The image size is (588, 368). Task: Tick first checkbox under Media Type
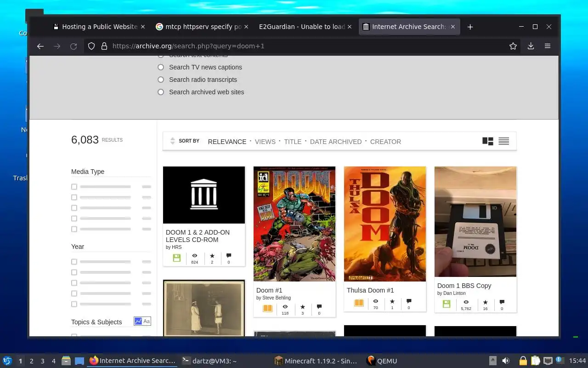[74, 187]
